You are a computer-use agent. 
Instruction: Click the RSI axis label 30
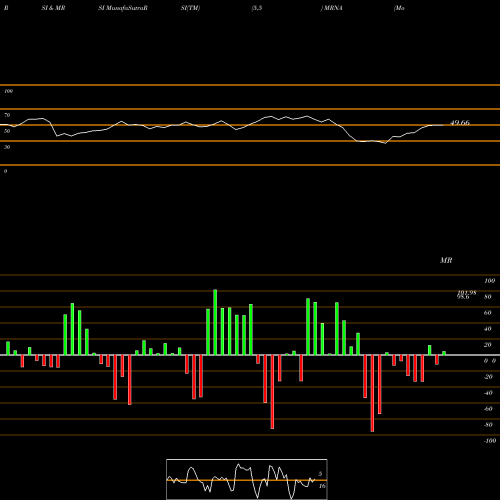point(7,147)
